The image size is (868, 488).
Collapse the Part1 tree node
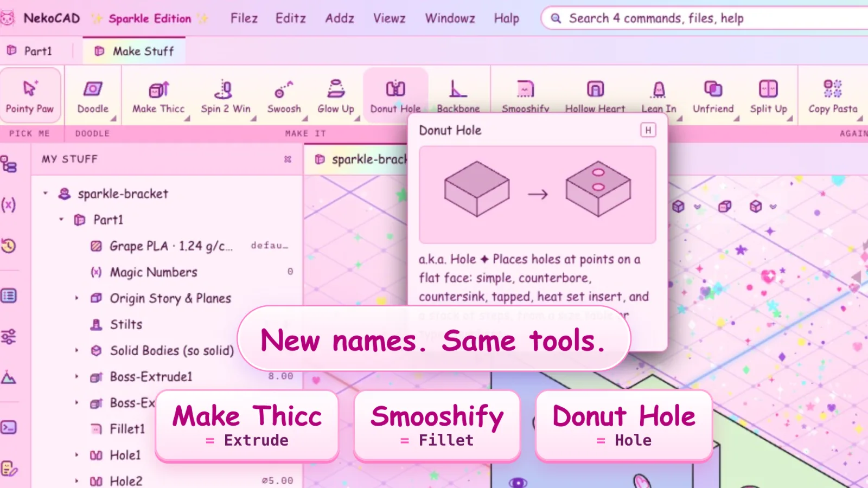pyautogui.click(x=61, y=220)
